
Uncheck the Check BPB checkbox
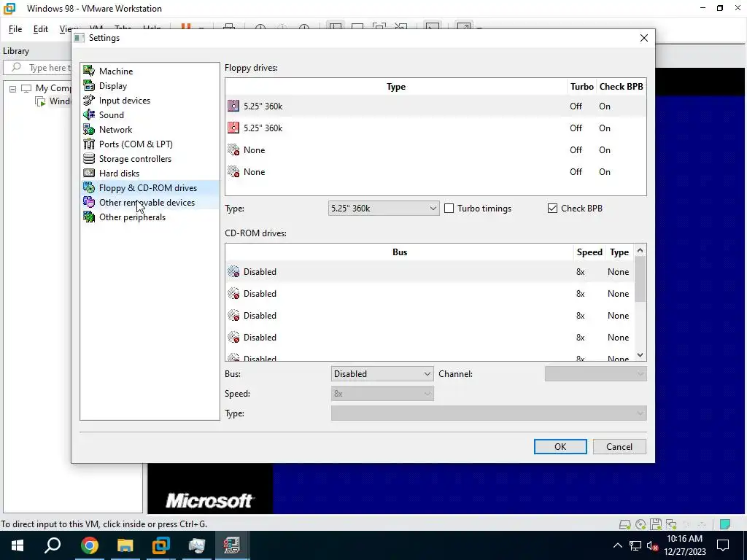(552, 209)
